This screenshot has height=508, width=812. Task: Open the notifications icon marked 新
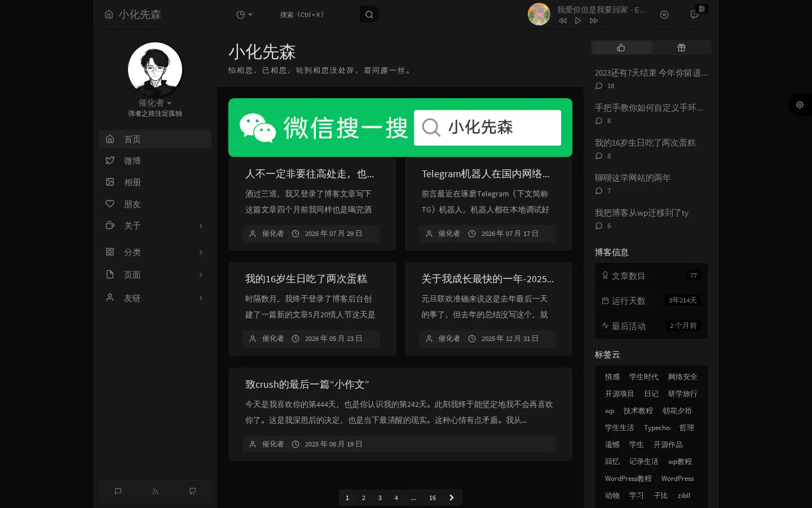[x=695, y=15]
